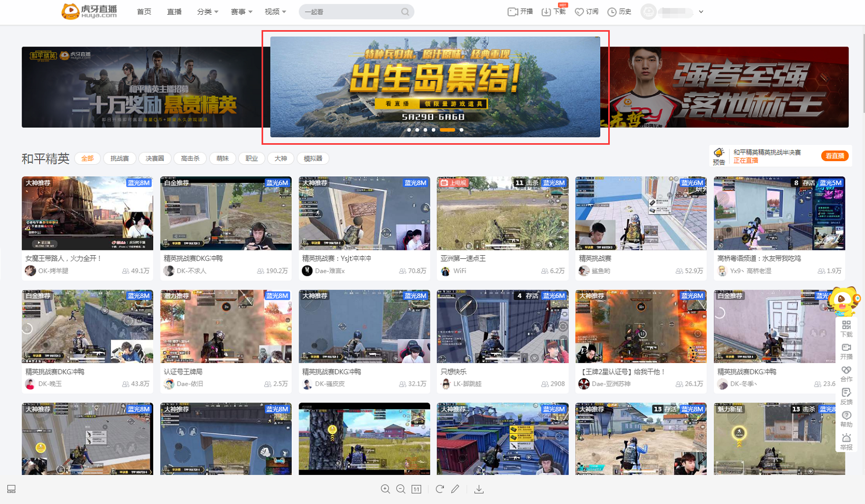Click the search magnifier icon
The height and width of the screenshot is (504, 865).
click(x=405, y=12)
